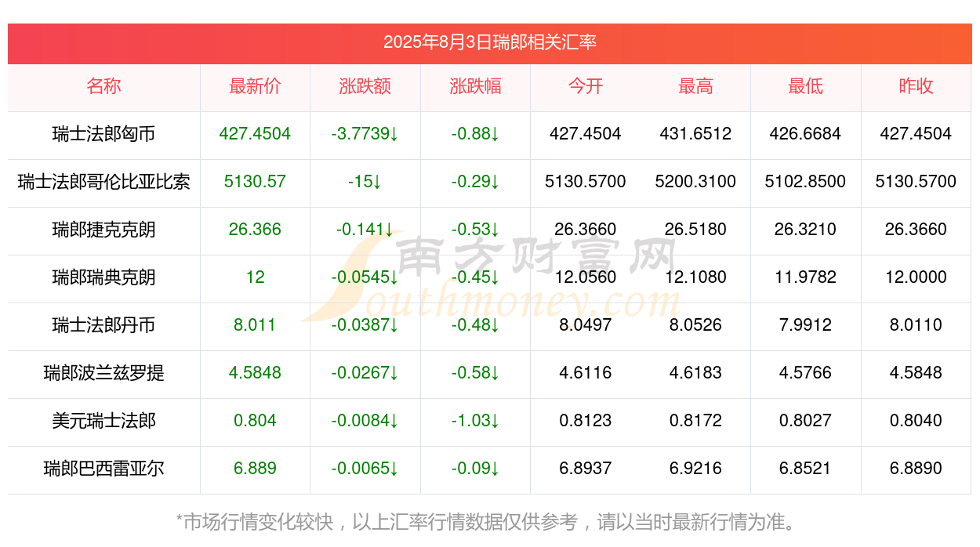
Task: Click the latest price 8.011
Action: (255, 325)
